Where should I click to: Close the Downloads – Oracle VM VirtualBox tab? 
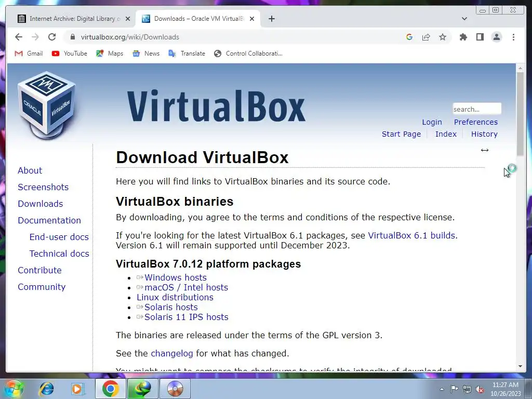click(x=252, y=19)
